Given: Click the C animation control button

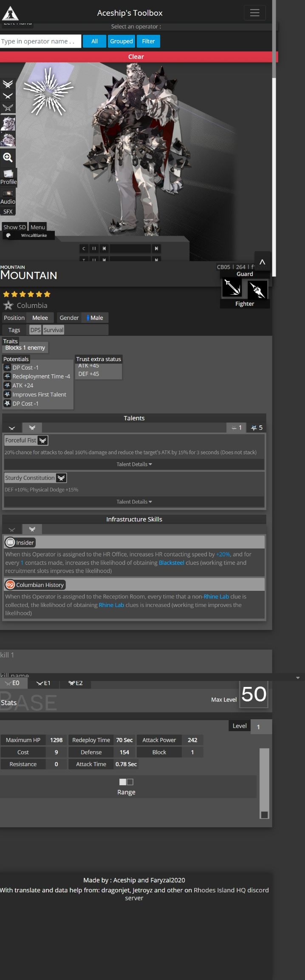Looking at the screenshot, I should pyautogui.click(x=84, y=248).
